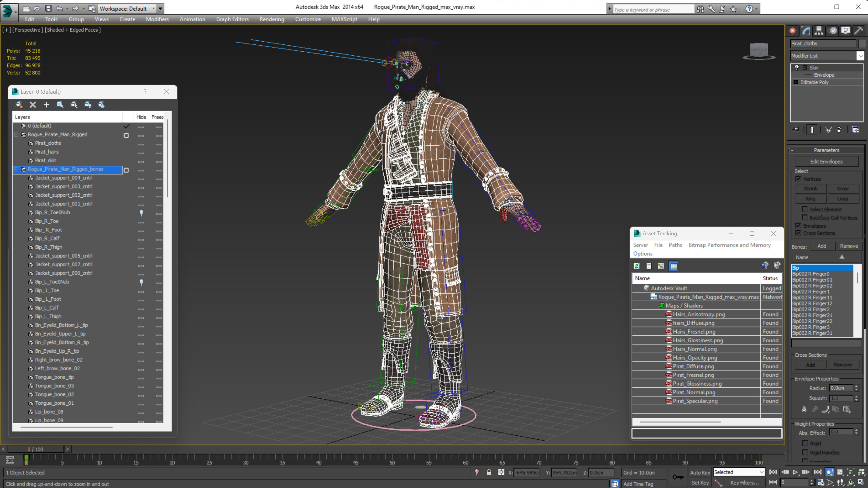Image resolution: width=868 pixels, height=488 pixels.
Task: Toggle Hide for Bip_R_Toe0Nub lightbulb
Action: point(141,213)
